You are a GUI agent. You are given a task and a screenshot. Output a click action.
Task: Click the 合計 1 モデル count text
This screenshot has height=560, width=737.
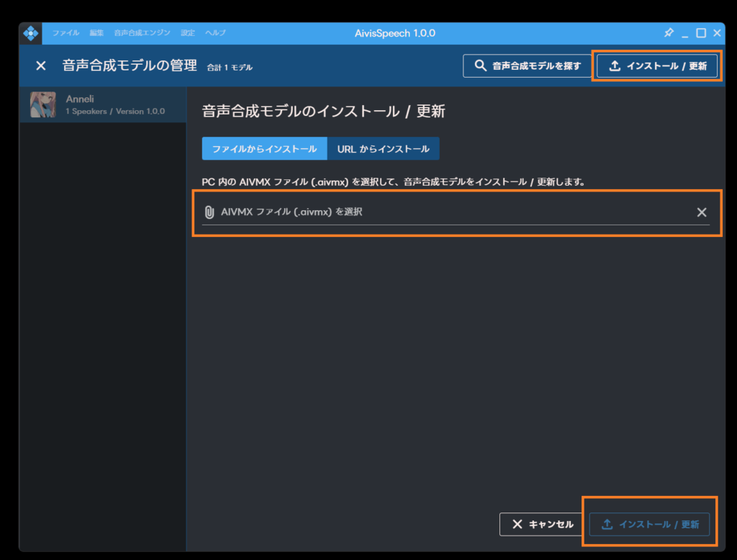pyautogui.click(x=230, y=68)
